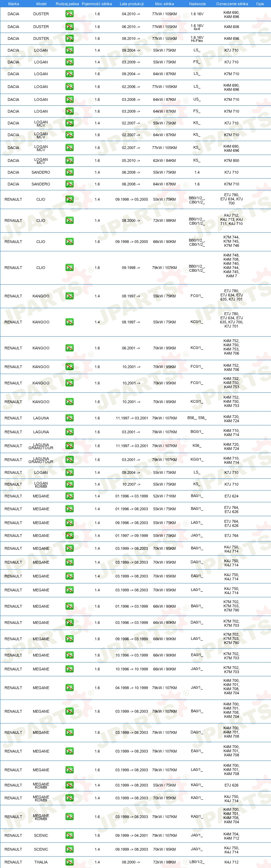
Task: Click the '05.2010 ->' production years cell
Action: pos(131,160)
